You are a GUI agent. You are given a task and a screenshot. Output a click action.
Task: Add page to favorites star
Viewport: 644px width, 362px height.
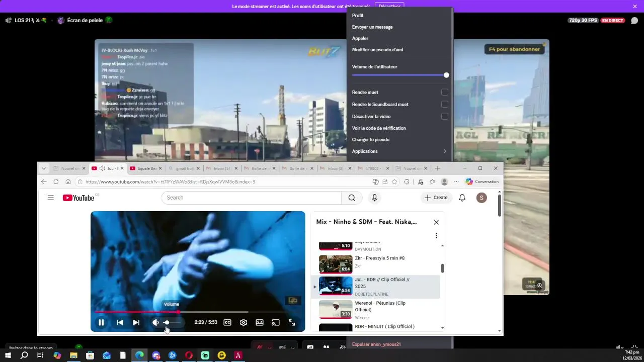point(394,182)
